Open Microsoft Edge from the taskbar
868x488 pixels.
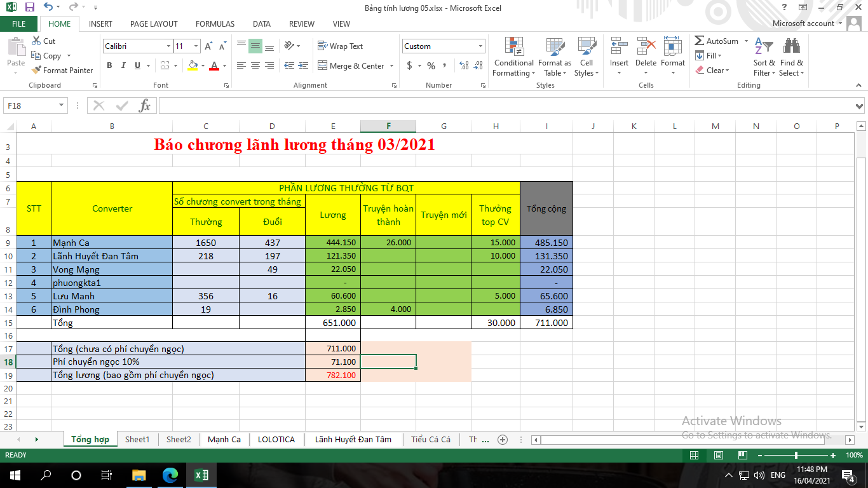point(170,475)
